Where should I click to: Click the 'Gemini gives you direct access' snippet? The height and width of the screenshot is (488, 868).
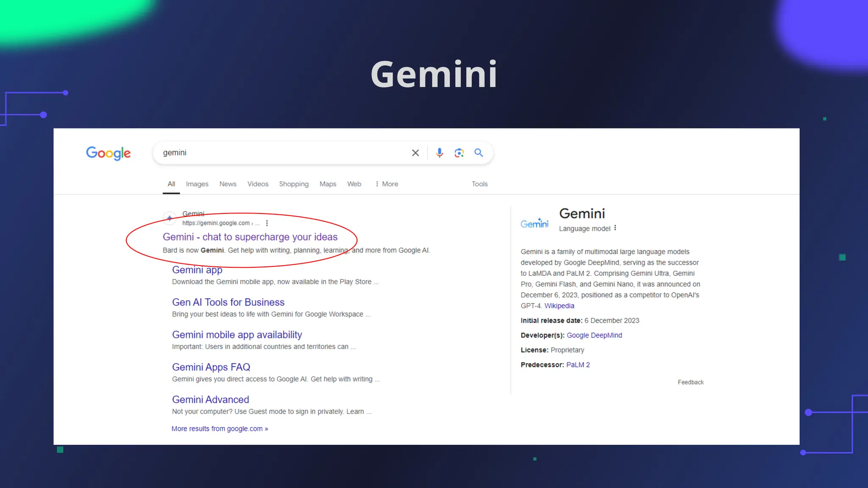(x=276, y=379)
